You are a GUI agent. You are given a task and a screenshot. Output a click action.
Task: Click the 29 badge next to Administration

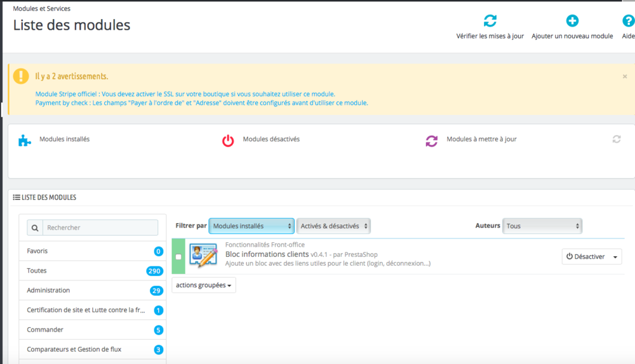tap(156, 291)
